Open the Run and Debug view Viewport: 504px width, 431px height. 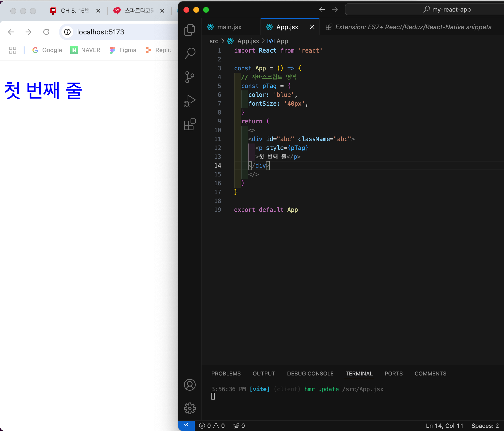190,101
